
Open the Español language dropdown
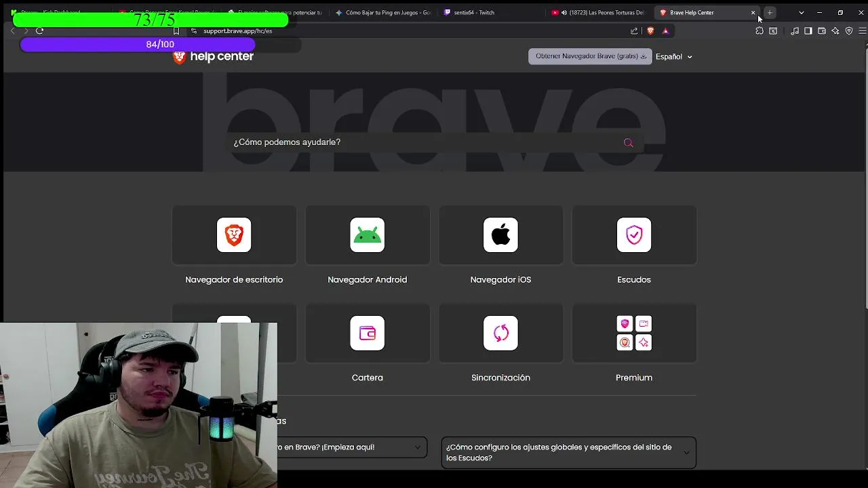[x=673, y=57]
